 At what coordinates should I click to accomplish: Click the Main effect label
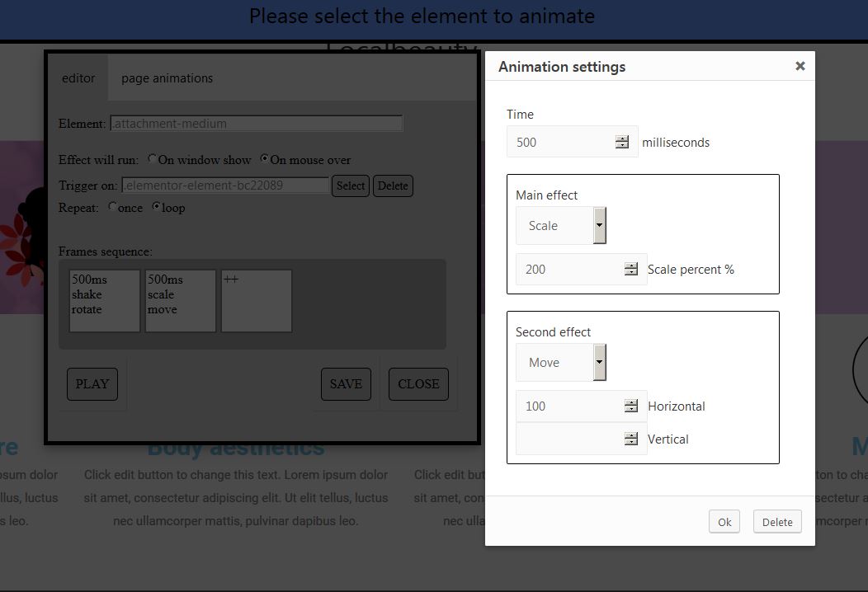546,195
